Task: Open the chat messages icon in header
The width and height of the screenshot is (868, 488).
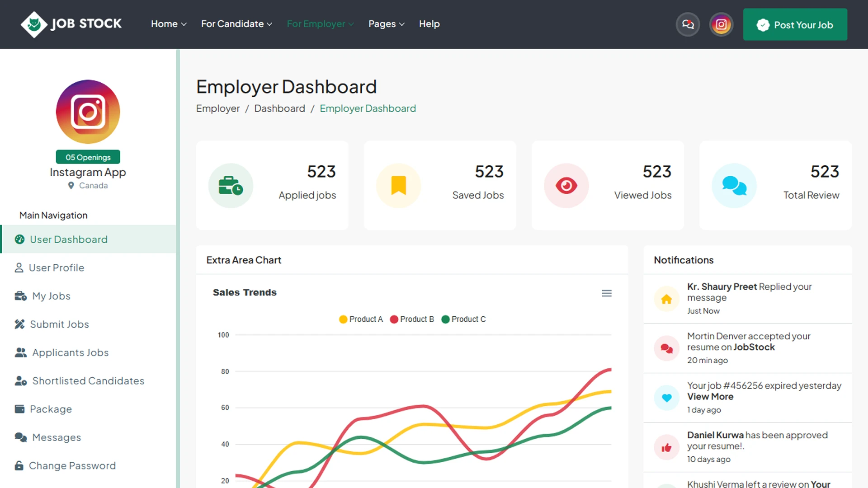Action: pyautogui.click(x=688, y=24)
